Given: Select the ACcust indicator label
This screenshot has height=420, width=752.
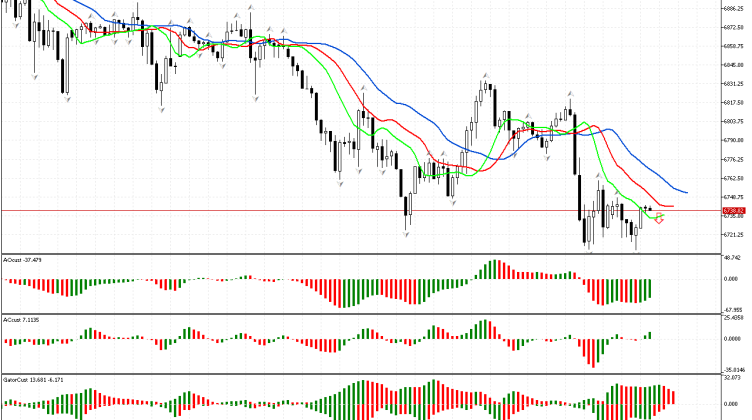Looking at the screenshot, I should click(22, 319).
